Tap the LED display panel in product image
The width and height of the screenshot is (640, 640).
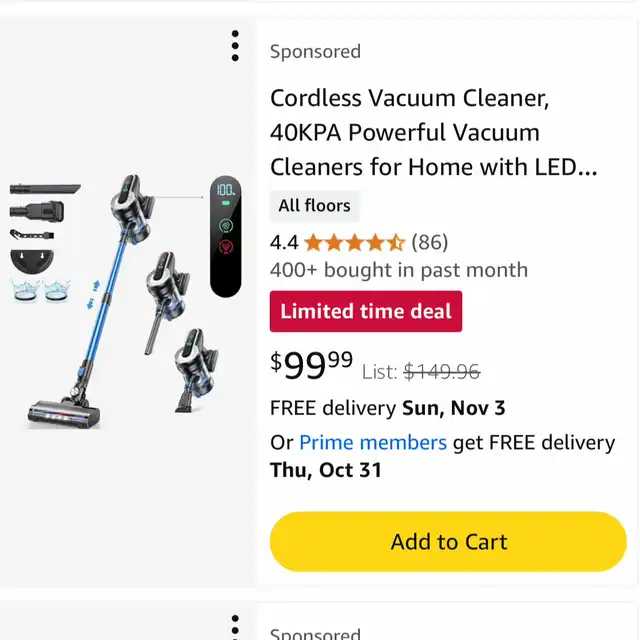[225, 236]
